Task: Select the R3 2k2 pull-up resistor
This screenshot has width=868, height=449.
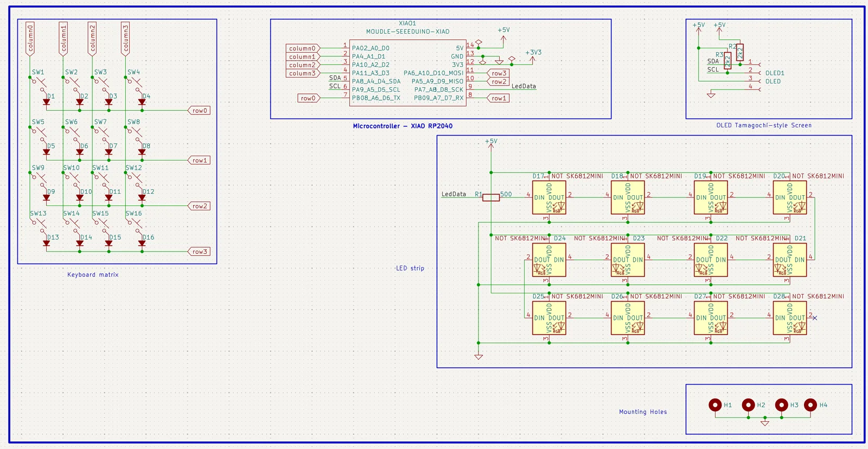Action: (x=727, y=61)
